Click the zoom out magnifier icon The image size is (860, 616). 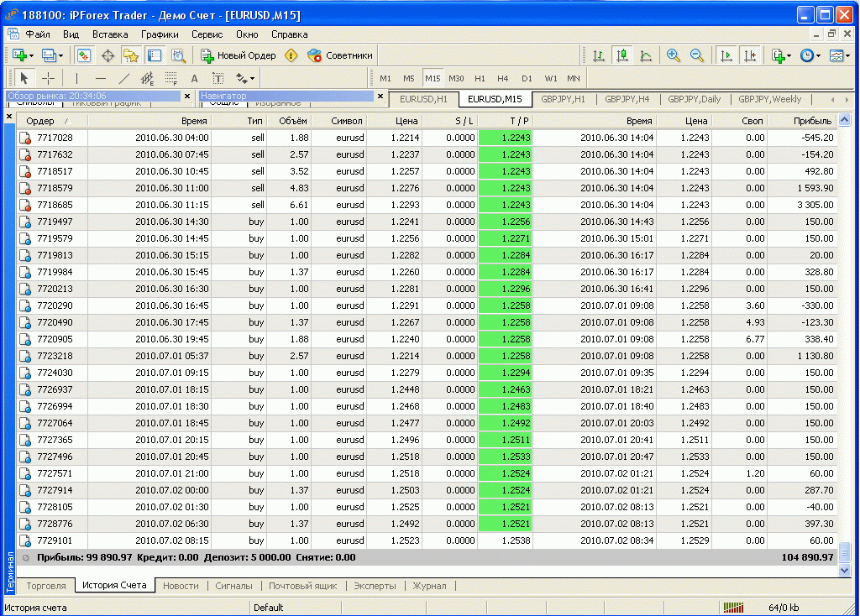tap(696, 55)
